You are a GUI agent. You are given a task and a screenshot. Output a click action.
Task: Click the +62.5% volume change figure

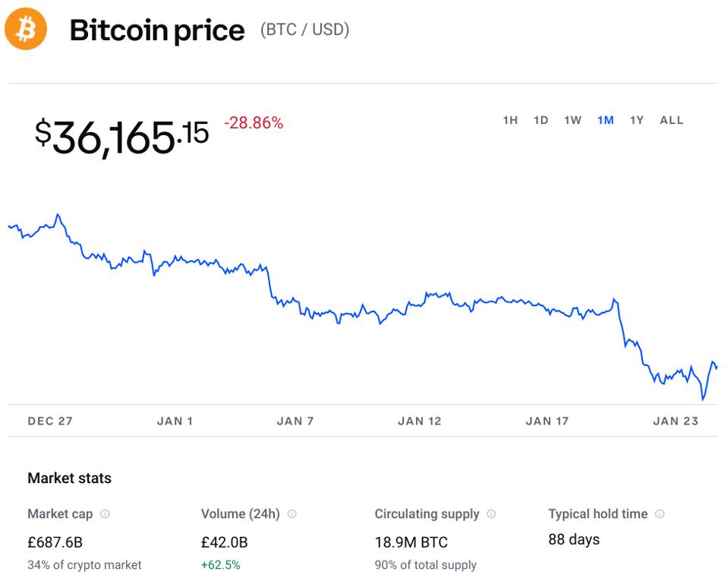(x=220, y=565)
